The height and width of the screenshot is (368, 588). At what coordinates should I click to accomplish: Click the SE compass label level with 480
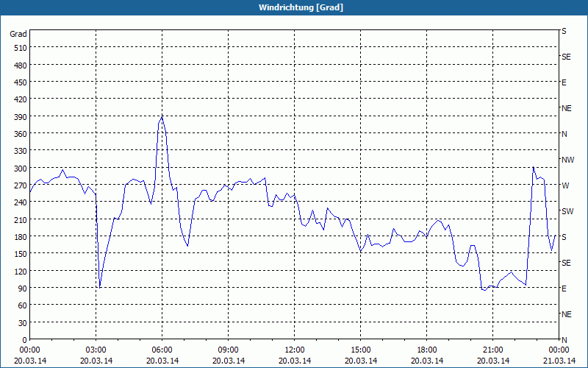click(566, 57)
